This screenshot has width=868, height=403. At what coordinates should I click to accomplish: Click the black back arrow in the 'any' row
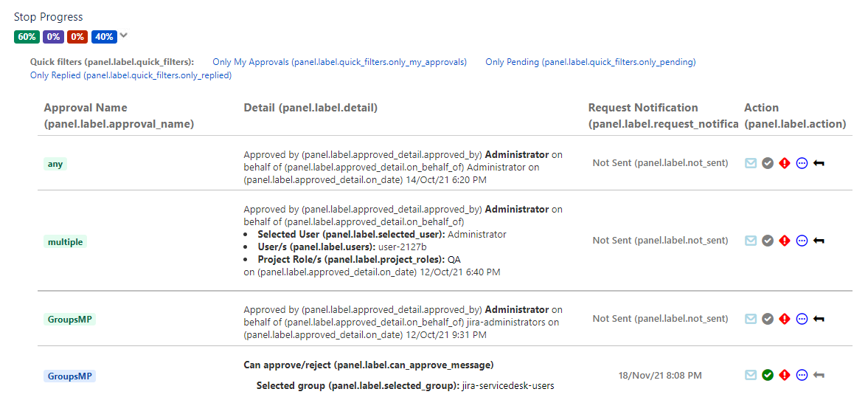point(819,163)
